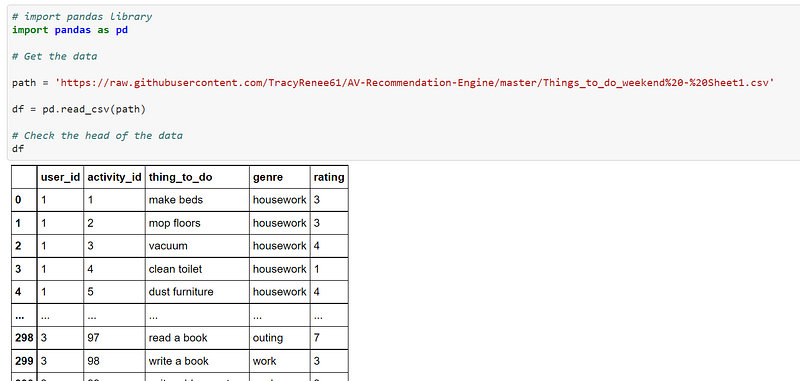Click the GitHub raw CSV URL string
Screen dimensions: 800x381
point(414,83)
